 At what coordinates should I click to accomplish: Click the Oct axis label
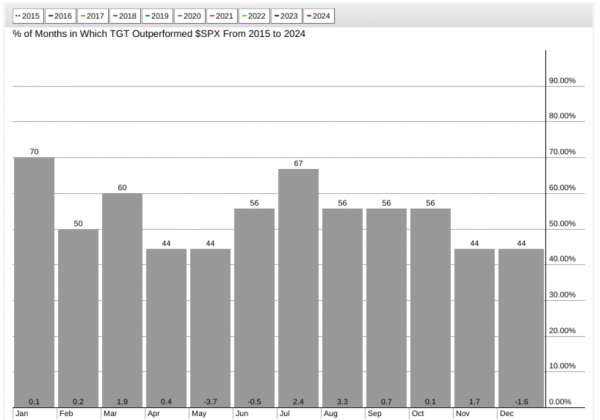click(417, 413)
